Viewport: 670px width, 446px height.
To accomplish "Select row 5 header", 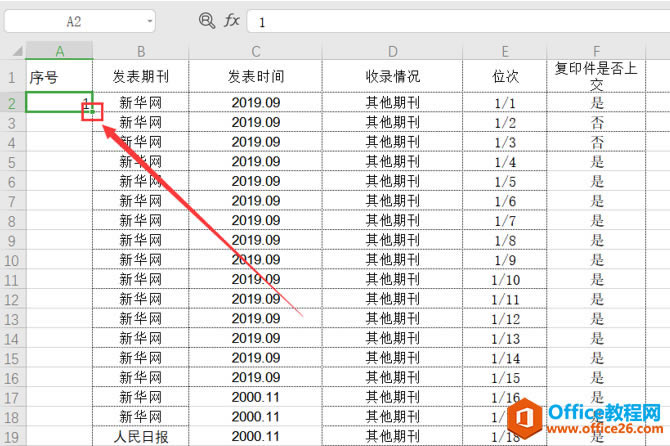I will click(12, 162).
